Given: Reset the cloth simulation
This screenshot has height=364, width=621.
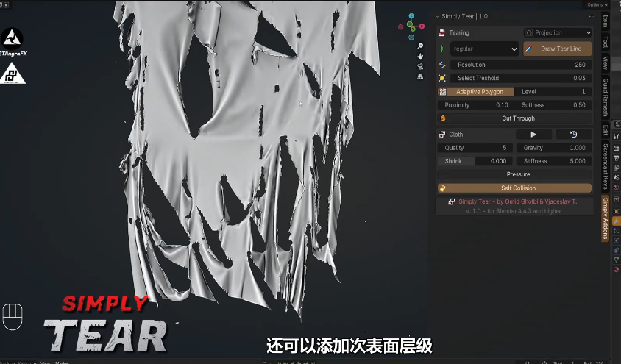Looking at the screenshot, I should click(x=573, y=135).
